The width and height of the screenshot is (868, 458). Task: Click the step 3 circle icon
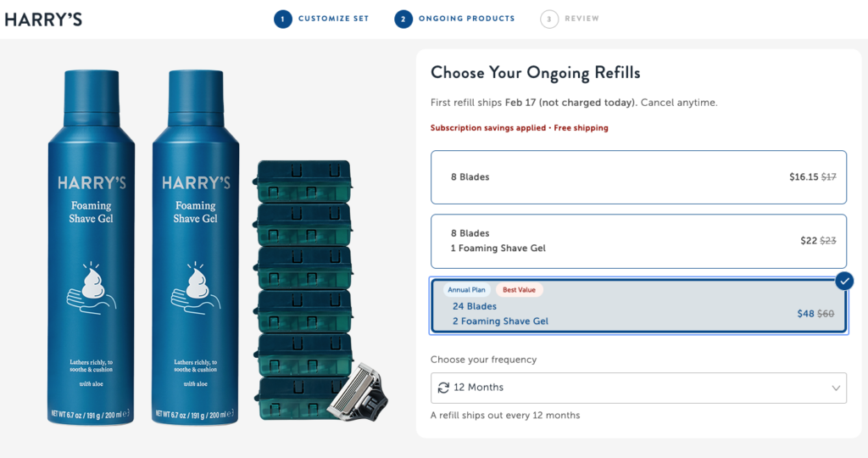[549, 19]
